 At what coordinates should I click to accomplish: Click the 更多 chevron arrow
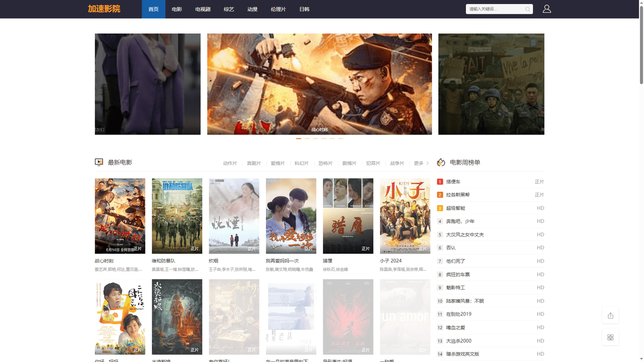pos(427,163)
